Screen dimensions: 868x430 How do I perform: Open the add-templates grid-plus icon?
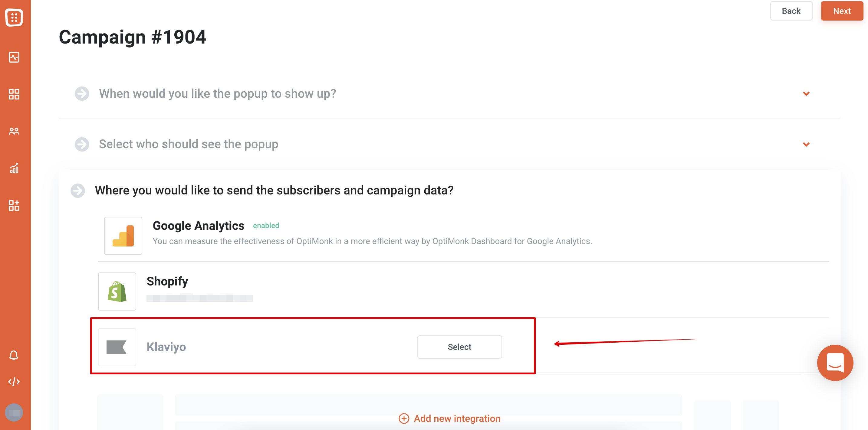click(x=14, y=205)
